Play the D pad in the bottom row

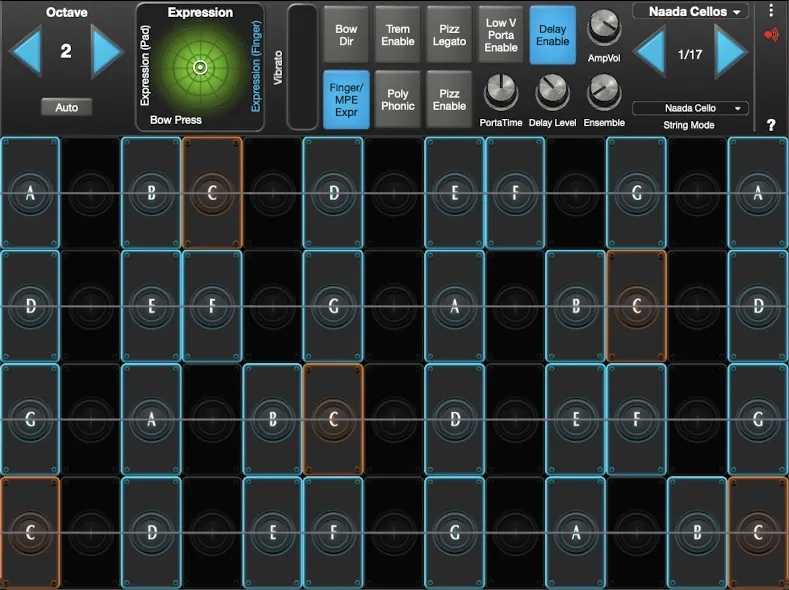point(151,532)
